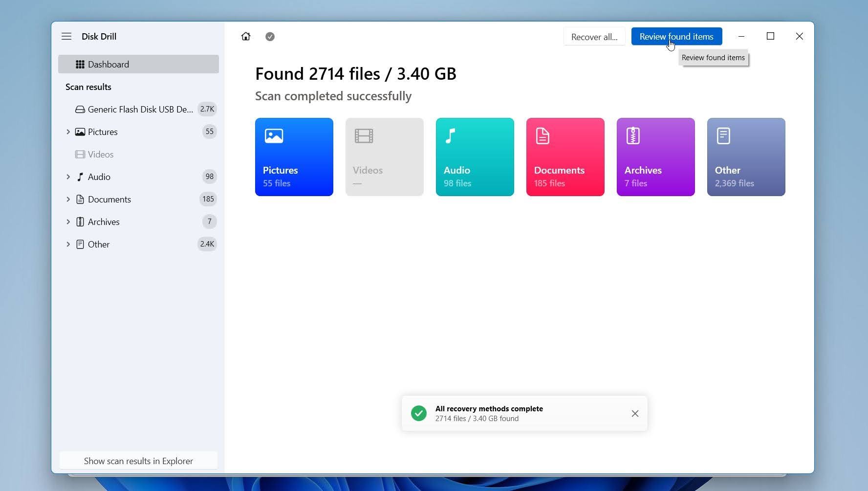
Task: Click the Documents page sidebar icon
Action: pos(80,199)
